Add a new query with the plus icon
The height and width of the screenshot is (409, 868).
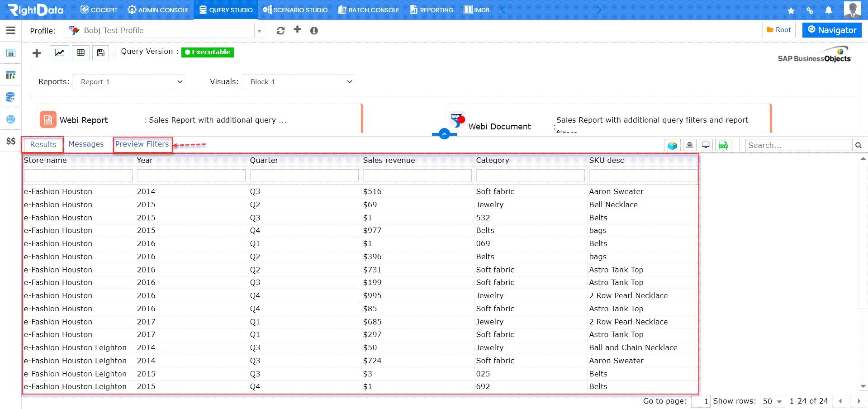click(x=36, y=53)
